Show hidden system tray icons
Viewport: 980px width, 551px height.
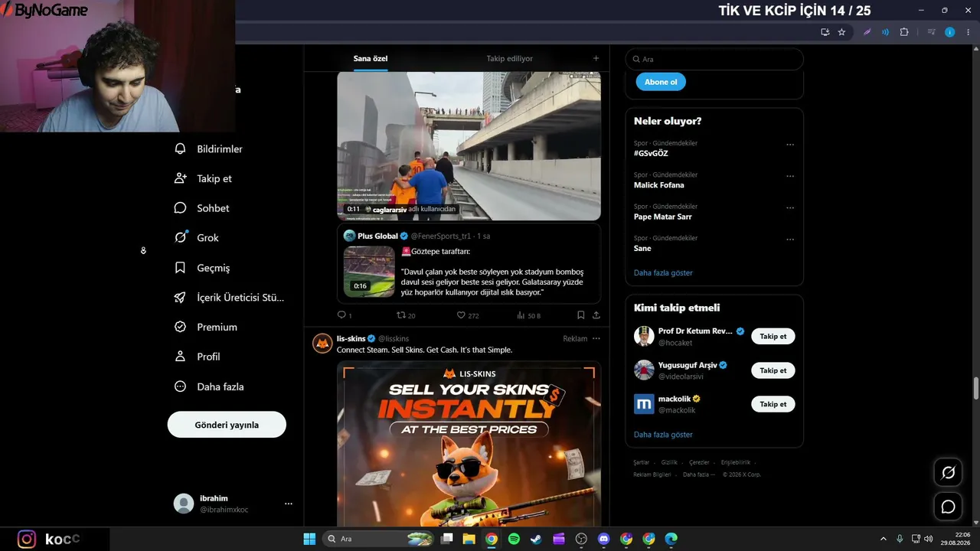coord(883,539)
